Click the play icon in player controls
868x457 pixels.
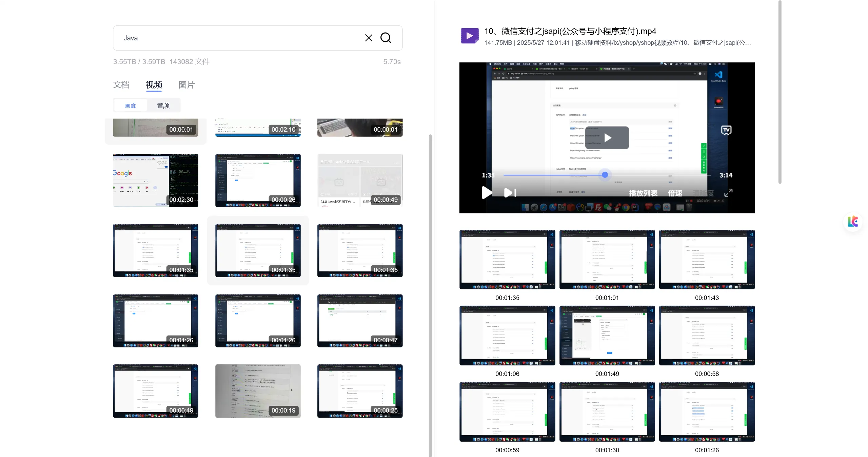click(x=487, y=193)
